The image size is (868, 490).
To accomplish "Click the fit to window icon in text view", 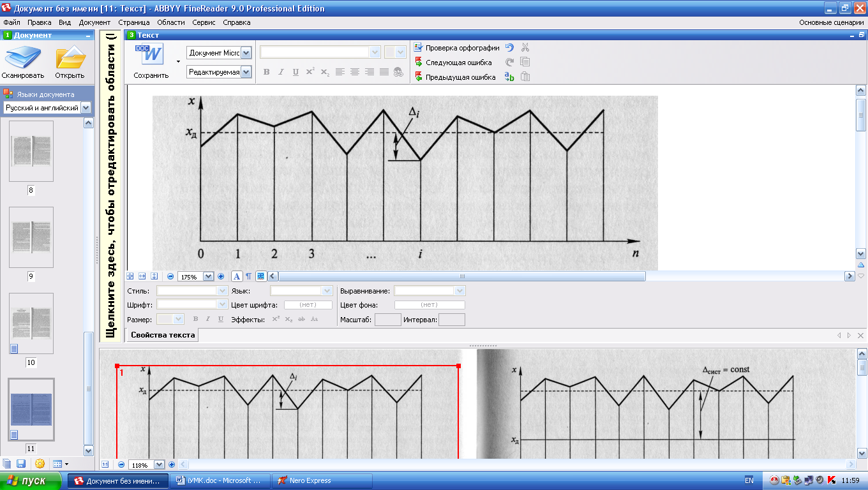I will click(x=130, y=276).
